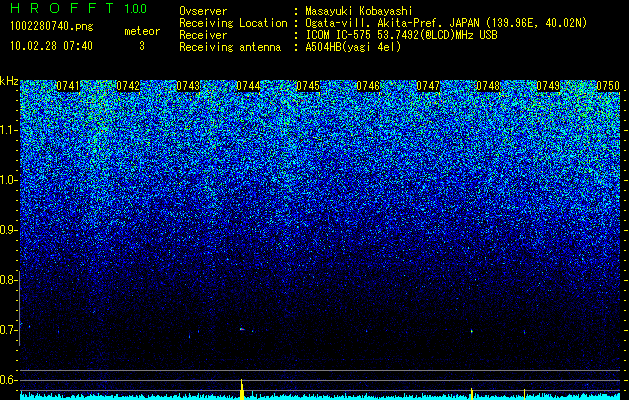629x400 pixels.
Task: Click the filename 1002280740.png
Action: click(52, 26)
